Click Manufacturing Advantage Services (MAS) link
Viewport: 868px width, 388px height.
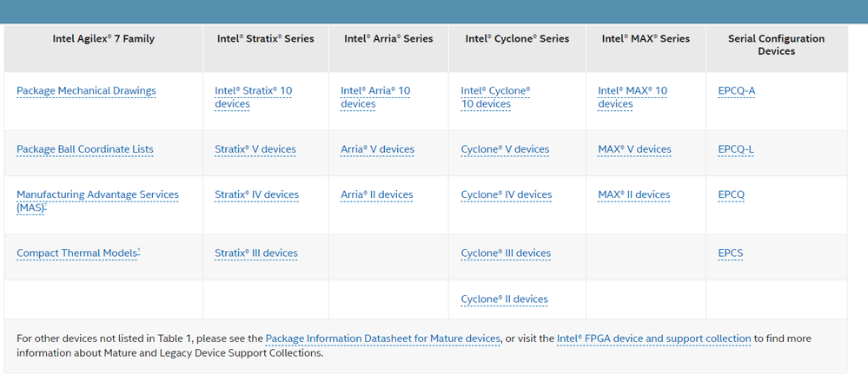coord(97,195)
